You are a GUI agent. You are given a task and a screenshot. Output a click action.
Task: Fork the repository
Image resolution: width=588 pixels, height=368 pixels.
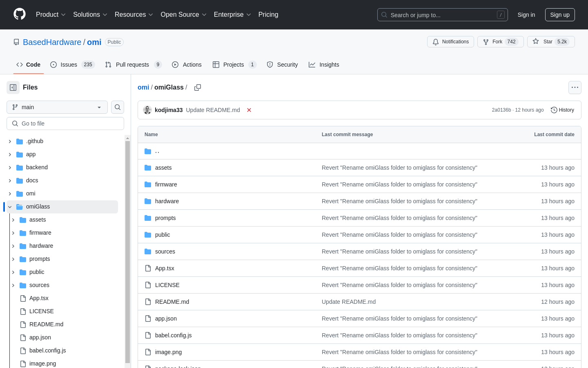[500, 42]
